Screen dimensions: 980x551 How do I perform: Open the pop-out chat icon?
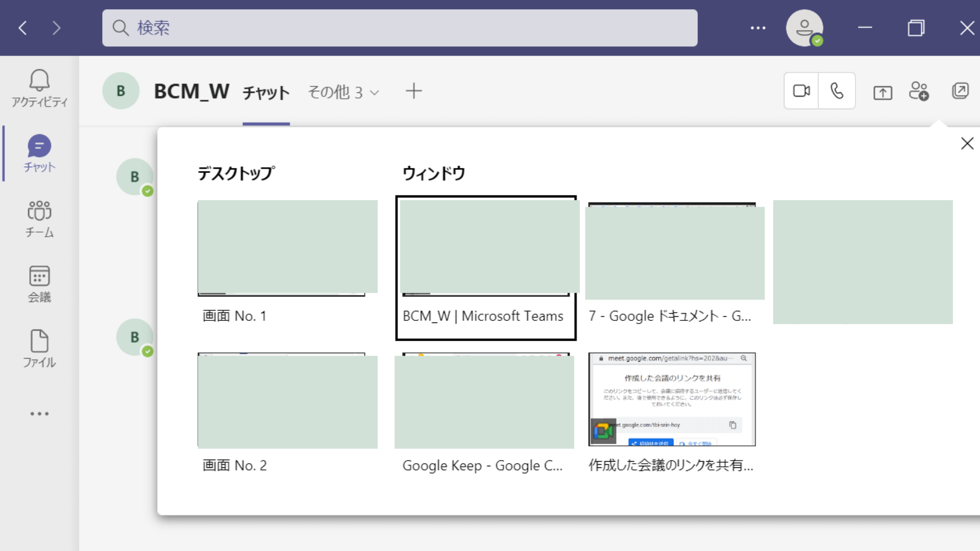(x=961, y=90)
